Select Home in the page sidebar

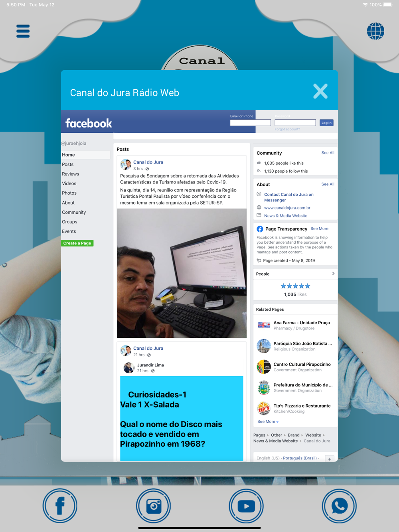click(85, 155)
